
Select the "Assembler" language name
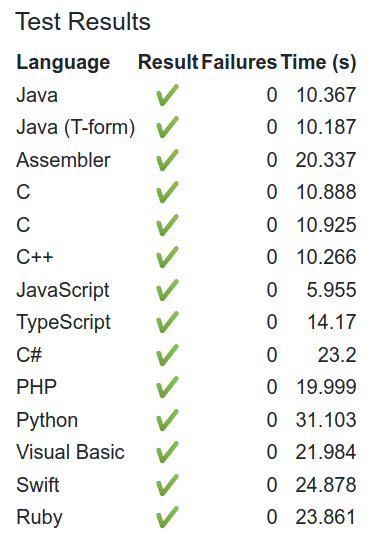click(64, 160)
